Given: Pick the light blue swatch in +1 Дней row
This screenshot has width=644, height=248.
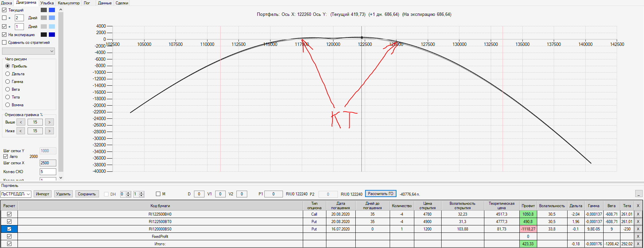Looking at the screenshot, I should (x=52, y=26).
